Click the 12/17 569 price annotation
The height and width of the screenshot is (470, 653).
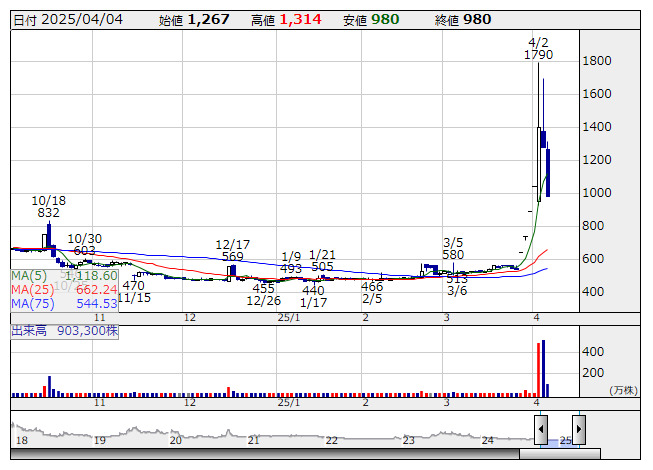[x=232, y=250]
